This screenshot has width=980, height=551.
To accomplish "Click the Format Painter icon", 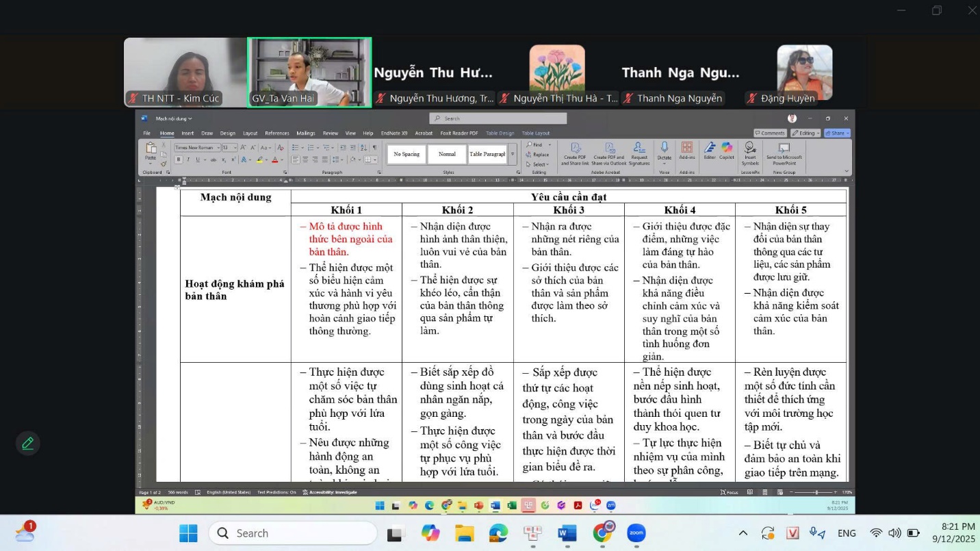I will (x=164, y=164).
